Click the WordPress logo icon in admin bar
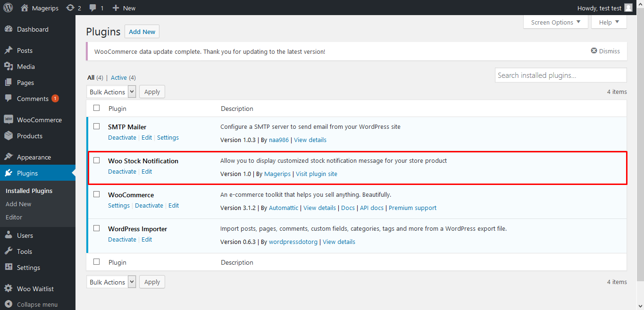Viewport: 644px width, 310px height. tap(8, 8)
